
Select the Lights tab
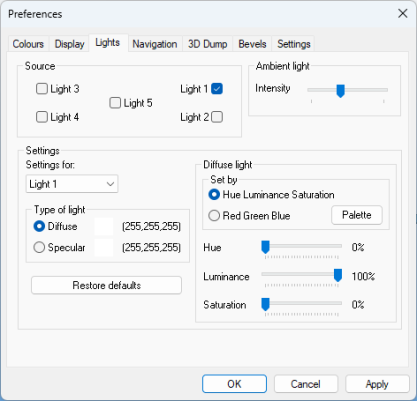tap(108, 43)
